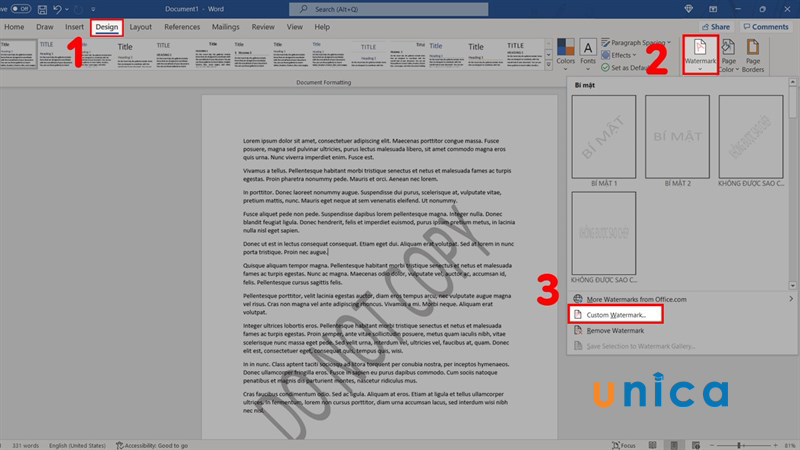Open the References tab
Screen dimensions: 800x450
point(182,27)
